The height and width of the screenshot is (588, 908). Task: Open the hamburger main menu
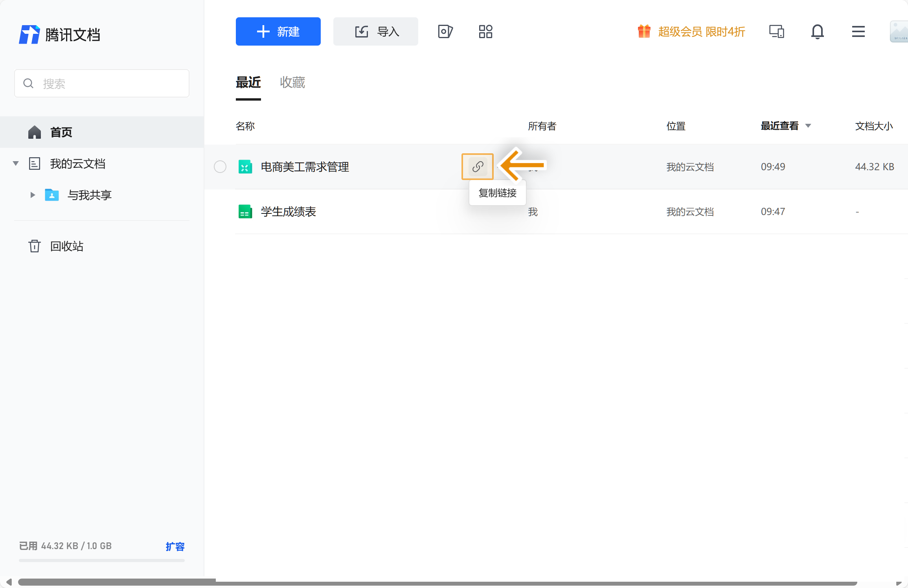point(858,31)
